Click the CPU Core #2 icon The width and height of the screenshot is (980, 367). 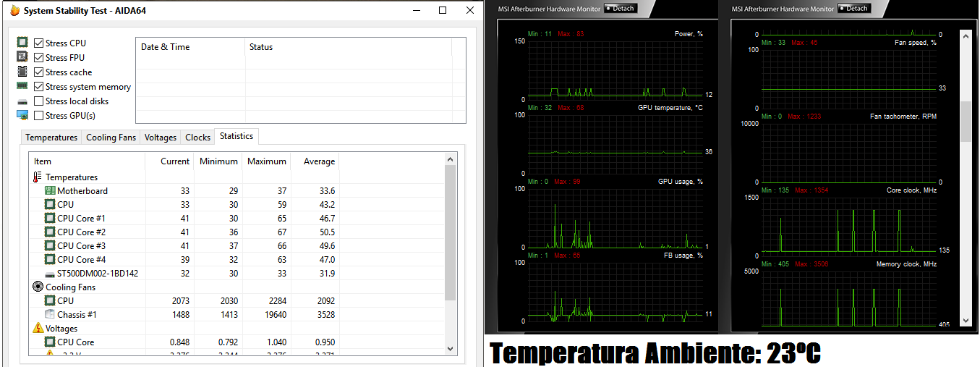coord(50,232)
